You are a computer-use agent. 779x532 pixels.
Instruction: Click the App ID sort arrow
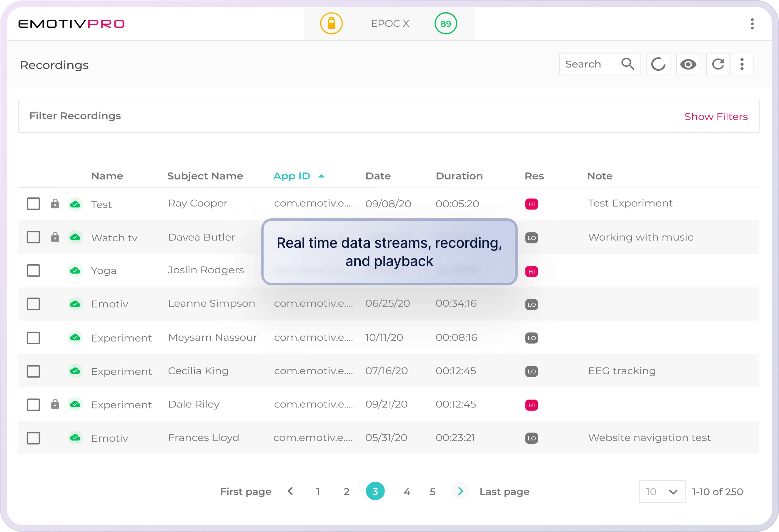(322, 176)
